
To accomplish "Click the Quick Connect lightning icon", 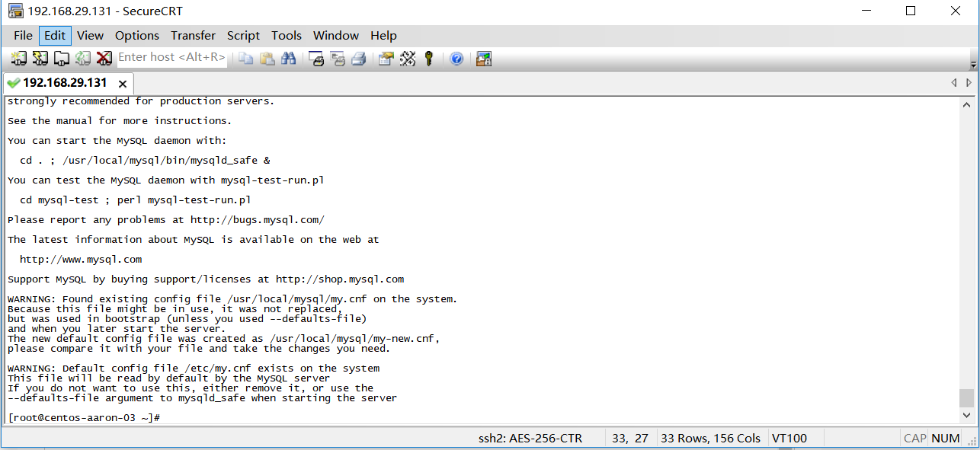I will (40, 58).
